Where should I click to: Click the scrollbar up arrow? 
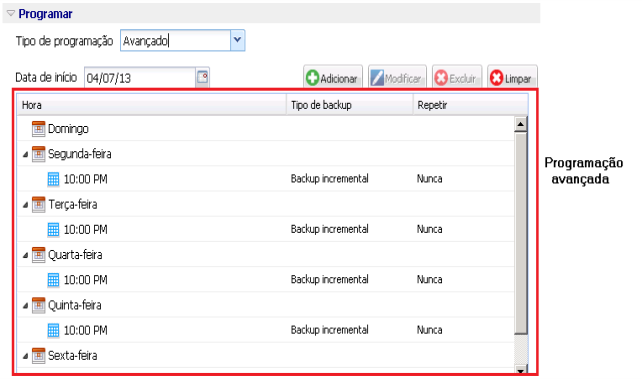coord(520,124)
